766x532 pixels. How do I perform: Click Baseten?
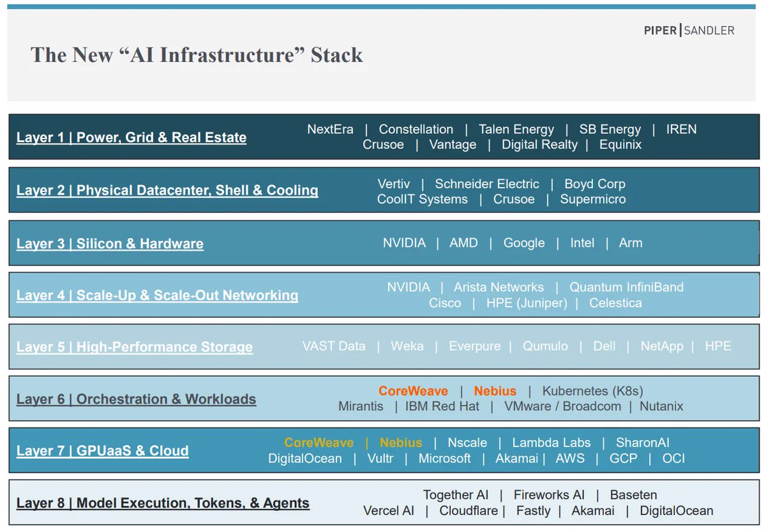pos(633,495)
